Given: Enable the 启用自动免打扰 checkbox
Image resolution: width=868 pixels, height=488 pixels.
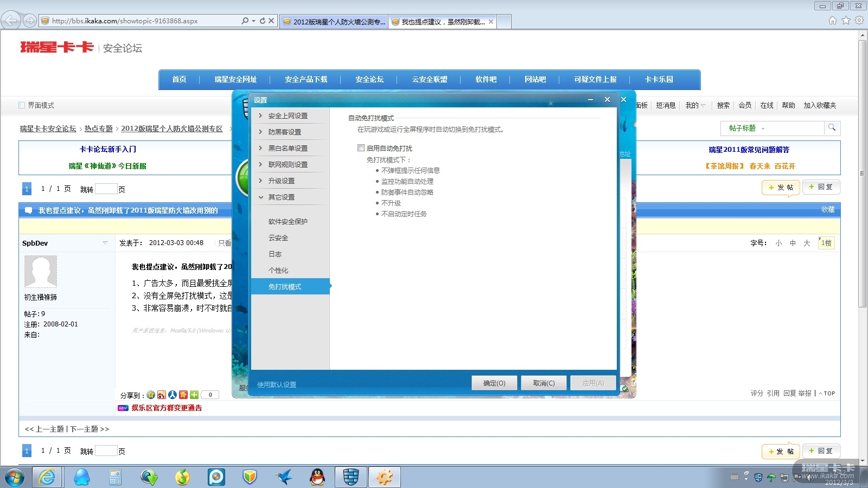Looking at the screenshot, I should (x=361, y=147).
